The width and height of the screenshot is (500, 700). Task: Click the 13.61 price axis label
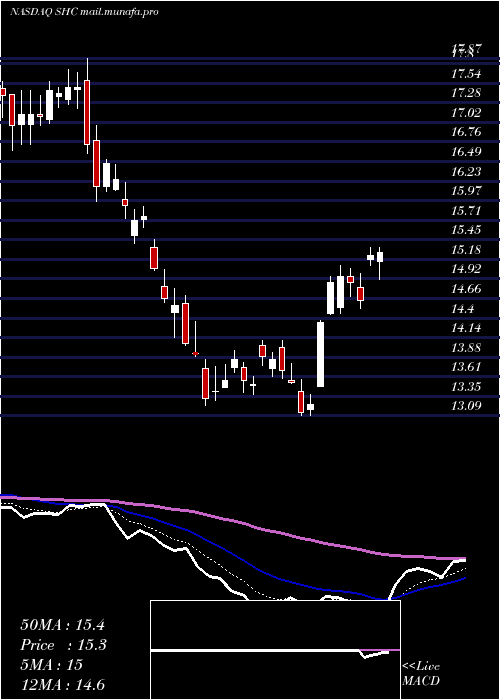[466, 367]
